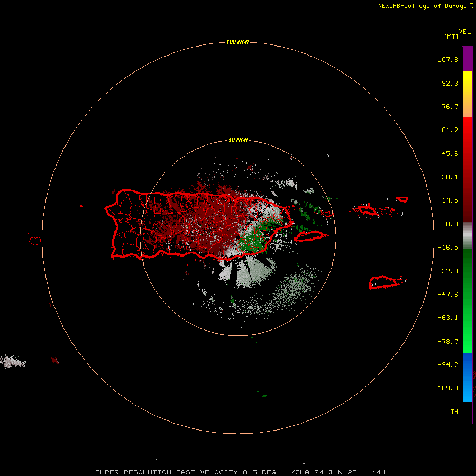Select the -63.1 legend value
The image size is (476, 476).
click(x=448, y=318)
